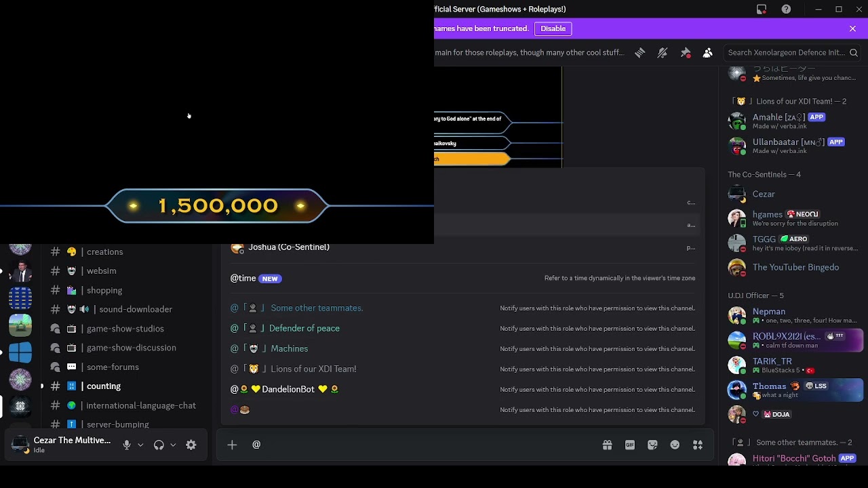
Task: Open the Help question mark icon
Action: tap(786, 9)
